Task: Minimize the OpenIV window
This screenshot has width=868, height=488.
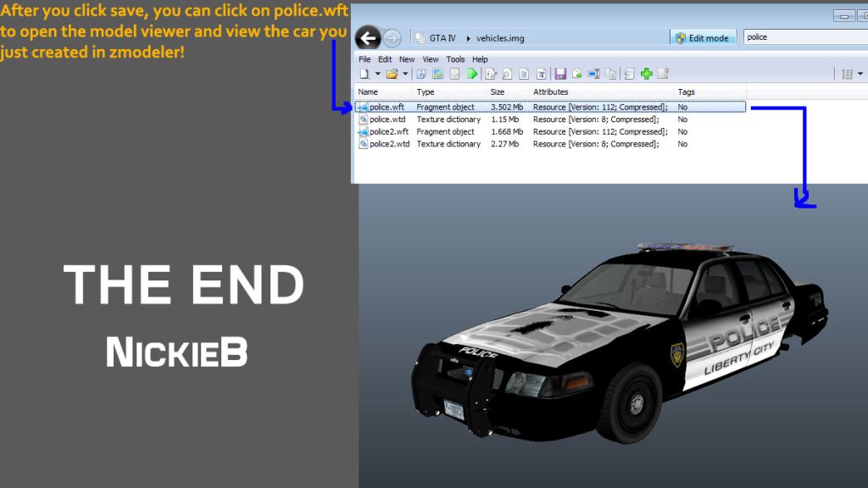Action: [x=843, y=16]
